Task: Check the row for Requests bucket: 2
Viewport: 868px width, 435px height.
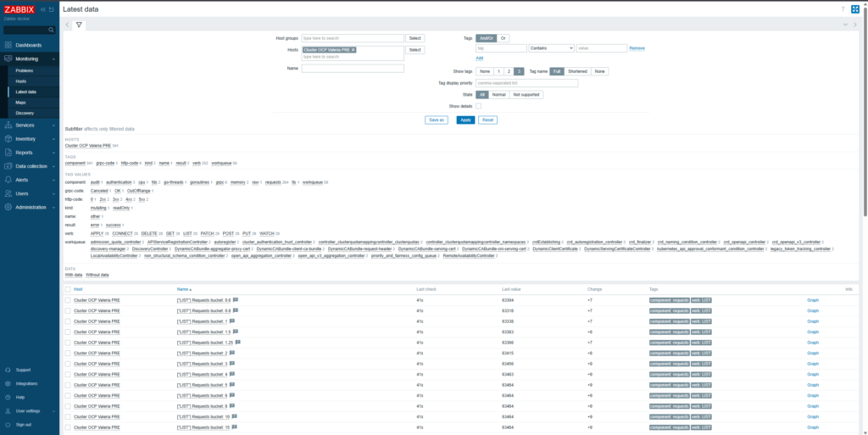Action: click(68, 353)
